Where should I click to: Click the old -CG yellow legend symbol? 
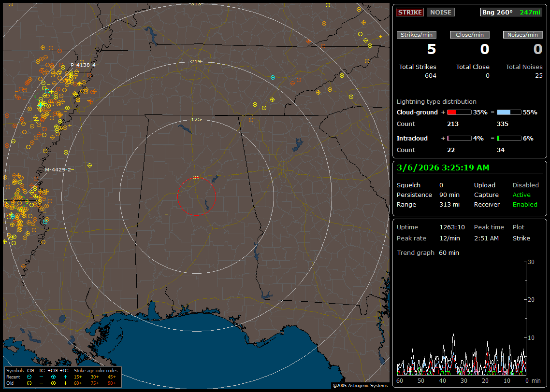pyautogui.click(x=29, y=383)
